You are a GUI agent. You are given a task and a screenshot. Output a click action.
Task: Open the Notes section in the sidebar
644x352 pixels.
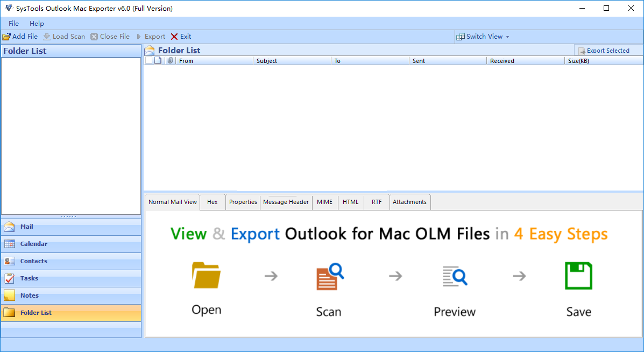click(x=30, y=295)
